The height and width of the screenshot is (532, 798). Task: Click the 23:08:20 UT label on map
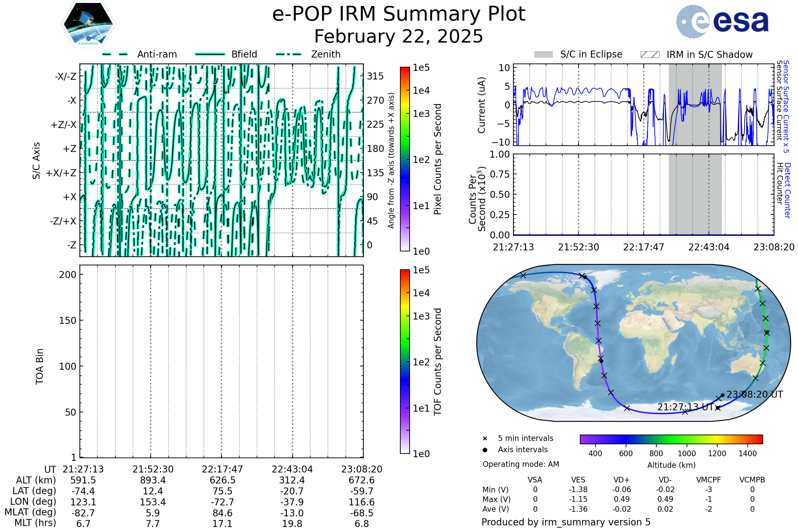[754, 395]
